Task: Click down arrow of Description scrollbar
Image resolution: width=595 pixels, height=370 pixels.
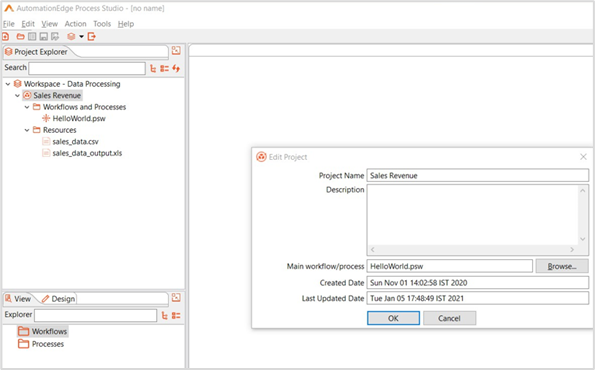Action: tap(582, 239)
